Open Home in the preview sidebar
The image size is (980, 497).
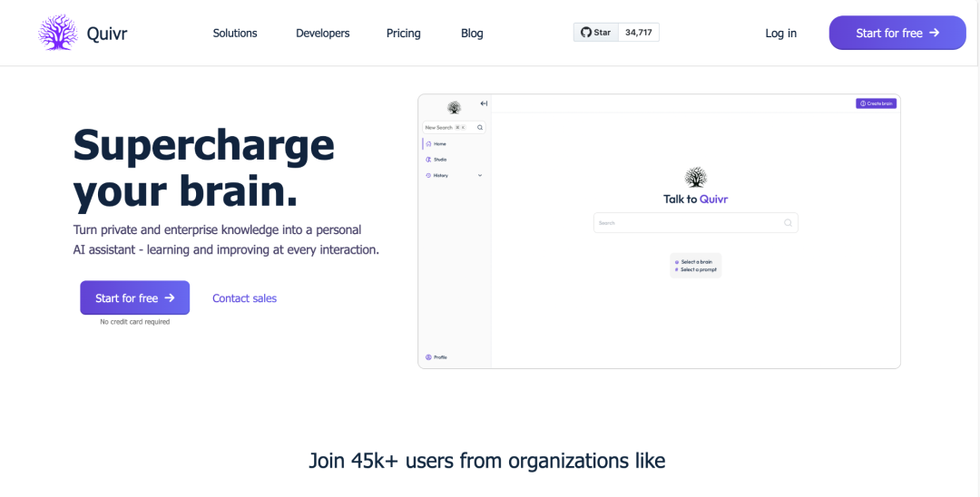coord(439,144)
